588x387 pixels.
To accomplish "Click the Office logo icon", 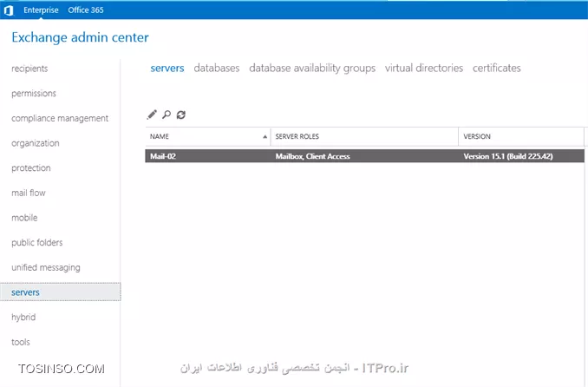I will click(x=9, y=10).
